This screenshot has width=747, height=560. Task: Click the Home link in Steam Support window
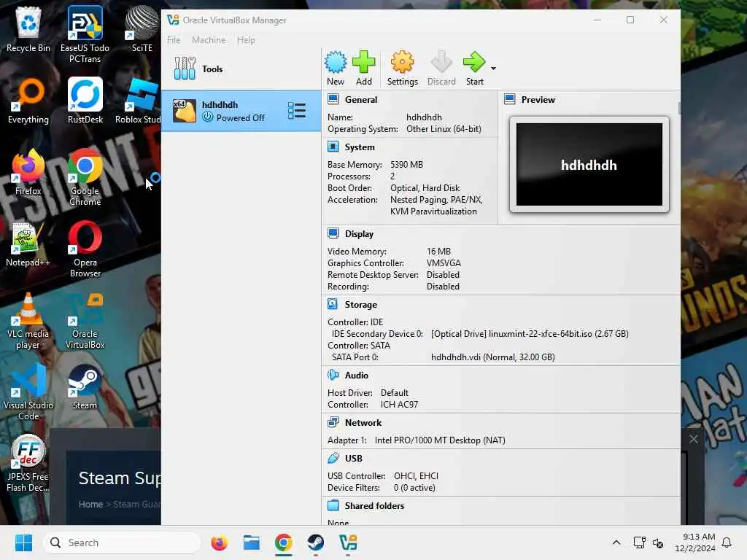[x=90, y=504]
